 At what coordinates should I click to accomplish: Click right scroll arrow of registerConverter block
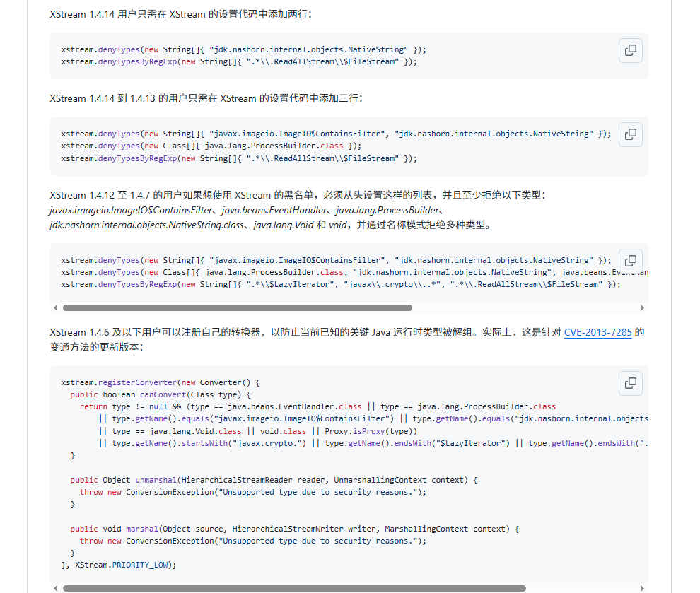point(642,588)
